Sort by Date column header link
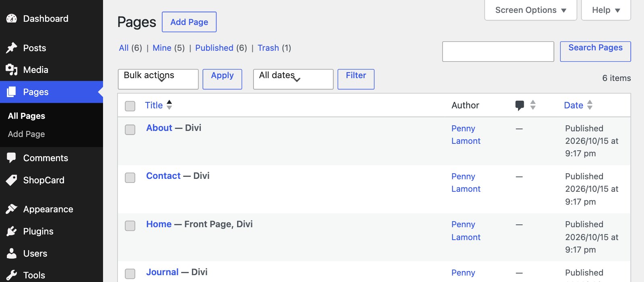644x282 pixels. tap(574, 105)
